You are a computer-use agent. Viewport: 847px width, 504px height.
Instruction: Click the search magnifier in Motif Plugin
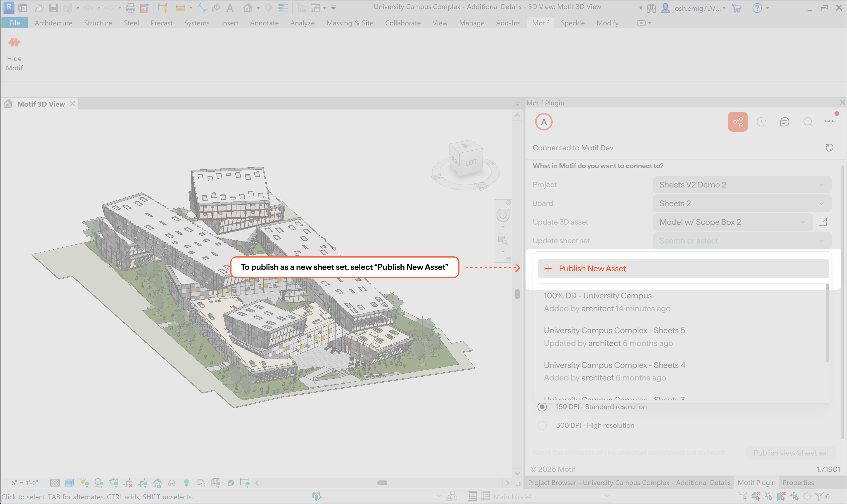[808, 121]
